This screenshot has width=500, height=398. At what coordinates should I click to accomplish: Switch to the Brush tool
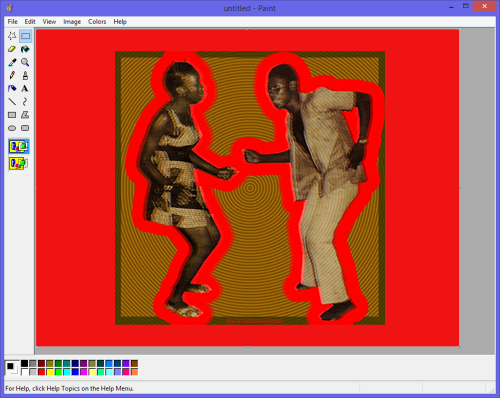[x=25, y=75]
